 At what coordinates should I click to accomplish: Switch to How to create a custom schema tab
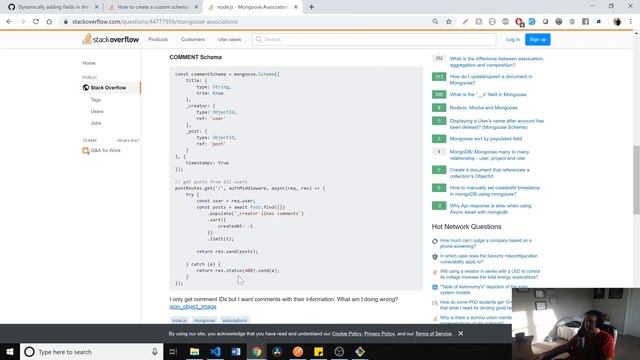tap(153, 7)
